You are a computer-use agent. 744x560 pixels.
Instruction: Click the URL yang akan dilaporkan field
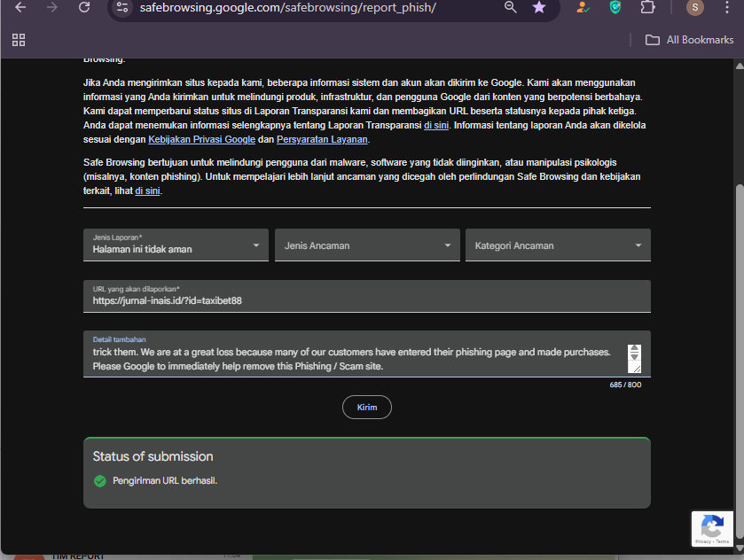pyautogui.click(x=367, y=296)
